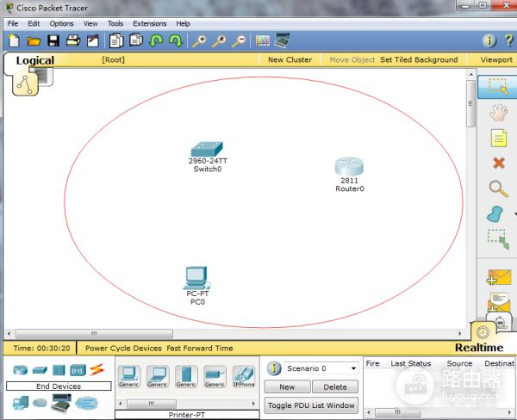Select the Delete tool (red X)
The height and width of the screenshot is (420, 517).
click(498, 163)
